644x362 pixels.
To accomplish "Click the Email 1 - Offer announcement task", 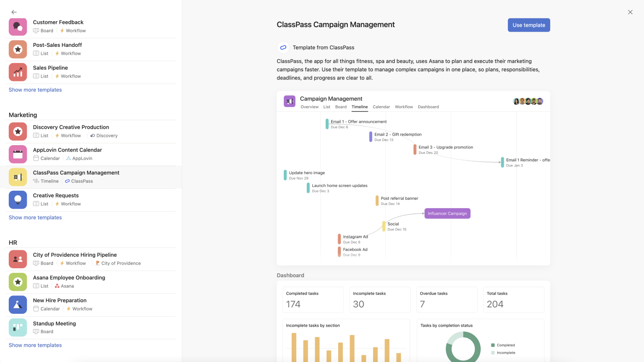I will point(356,124).
